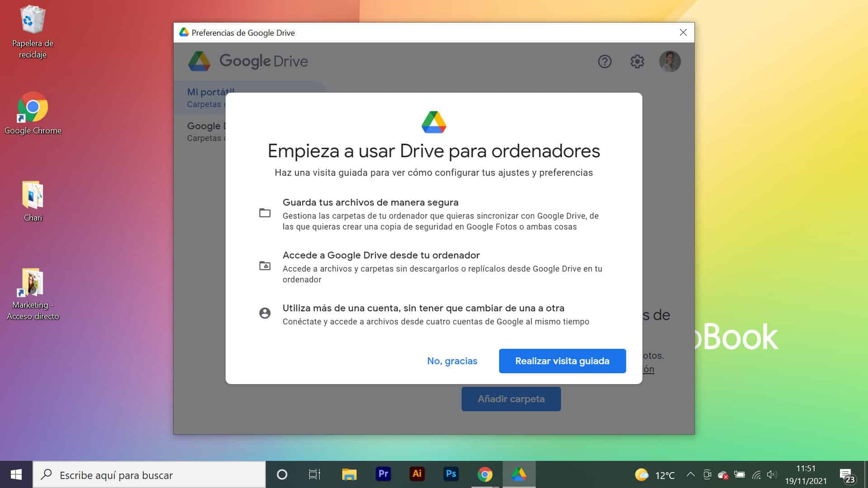The height and width of the screenshot is (488, 868).
Task: Open the weather widget showing 12°C
Action: coord(655,475)
